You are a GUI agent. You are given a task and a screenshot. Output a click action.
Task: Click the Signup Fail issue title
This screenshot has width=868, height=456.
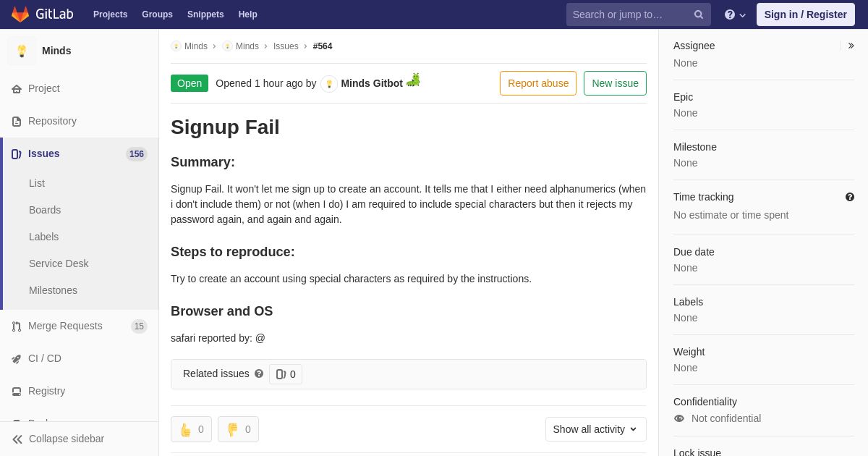pyautogui.click(x=225, y=127)
